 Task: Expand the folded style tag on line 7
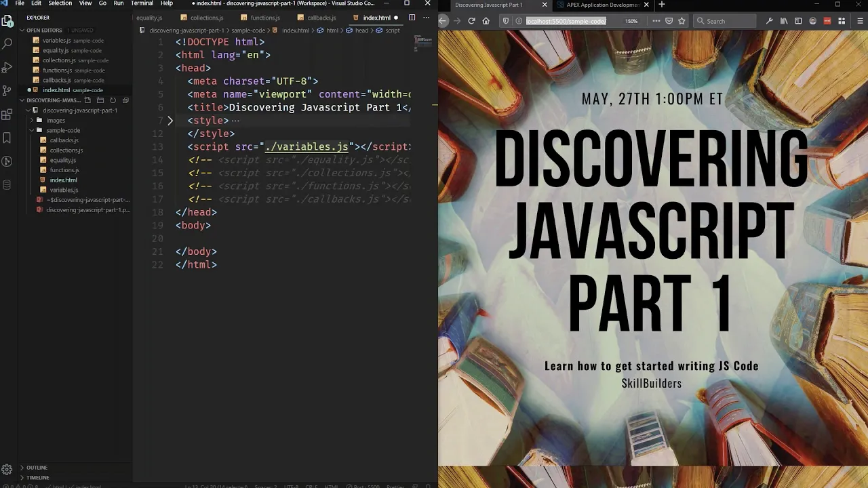(x=170, y=121)
